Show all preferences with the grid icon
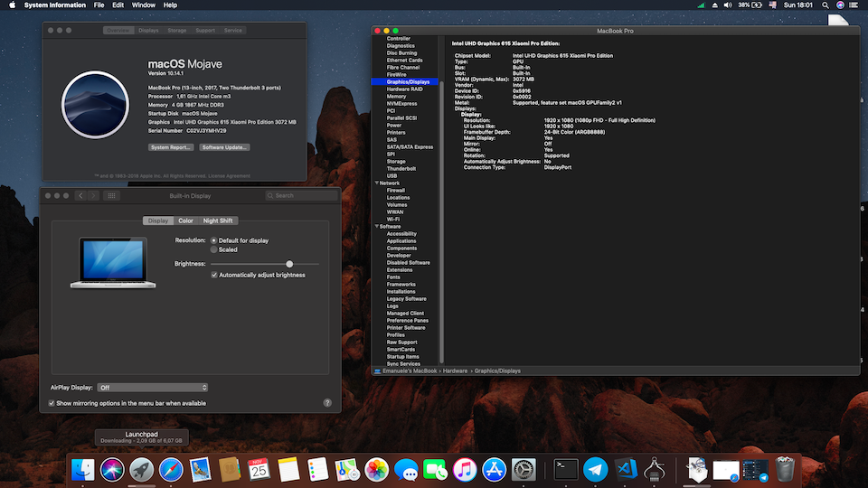The height and width of the screenshot is (488, 868). (112, 195)
